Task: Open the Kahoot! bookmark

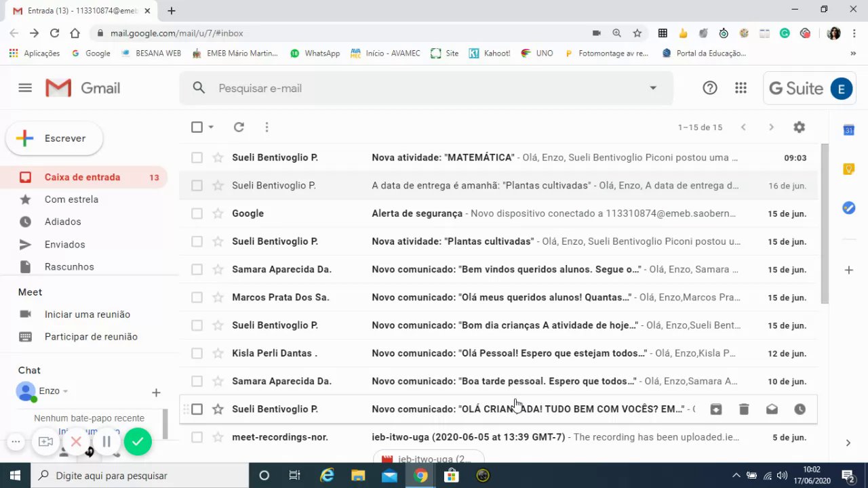Action: (490, 53)
